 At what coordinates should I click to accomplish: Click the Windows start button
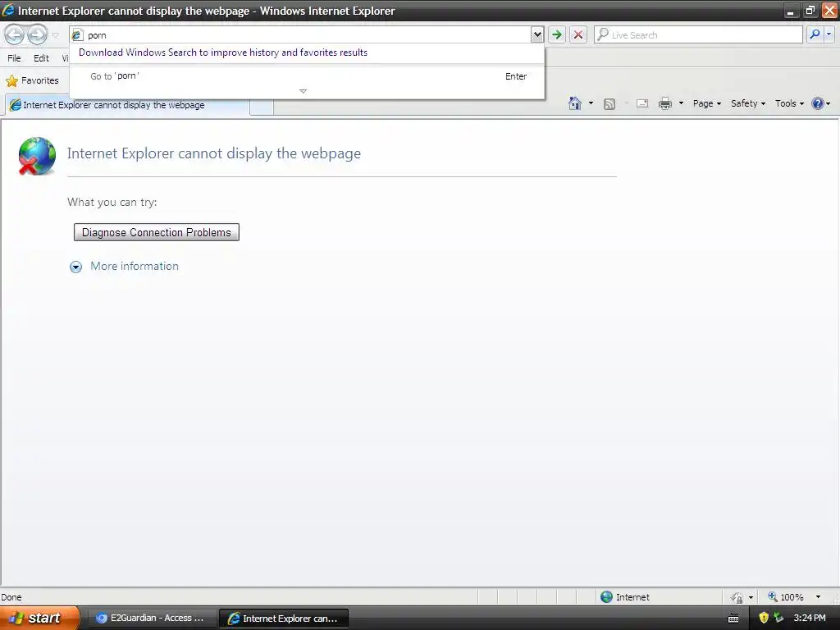coord(39,619)
